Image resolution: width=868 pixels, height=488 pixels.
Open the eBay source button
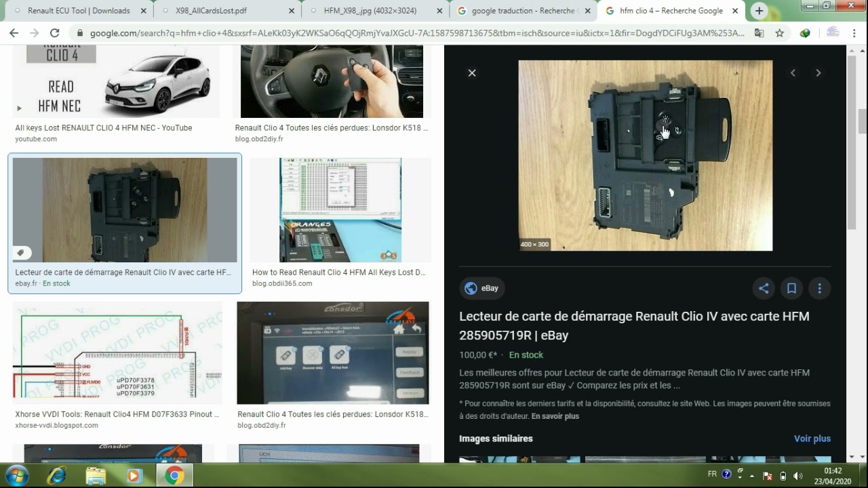coord(482,288)
